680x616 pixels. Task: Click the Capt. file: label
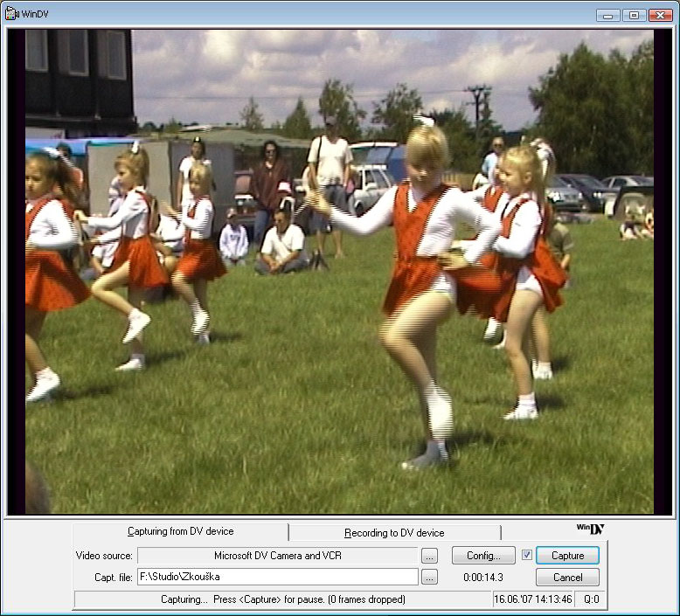[x=114, y=578]
